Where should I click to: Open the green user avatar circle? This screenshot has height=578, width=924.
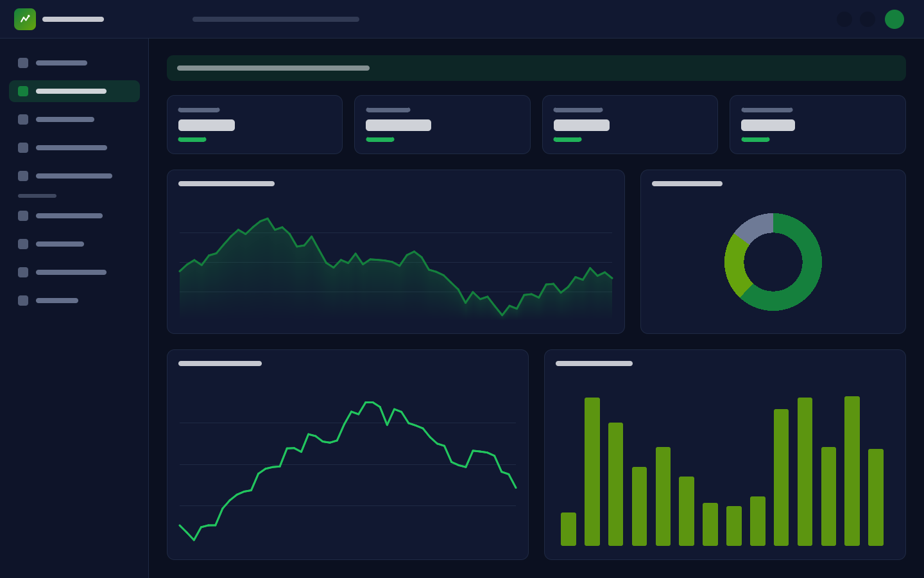coord(894,19)
